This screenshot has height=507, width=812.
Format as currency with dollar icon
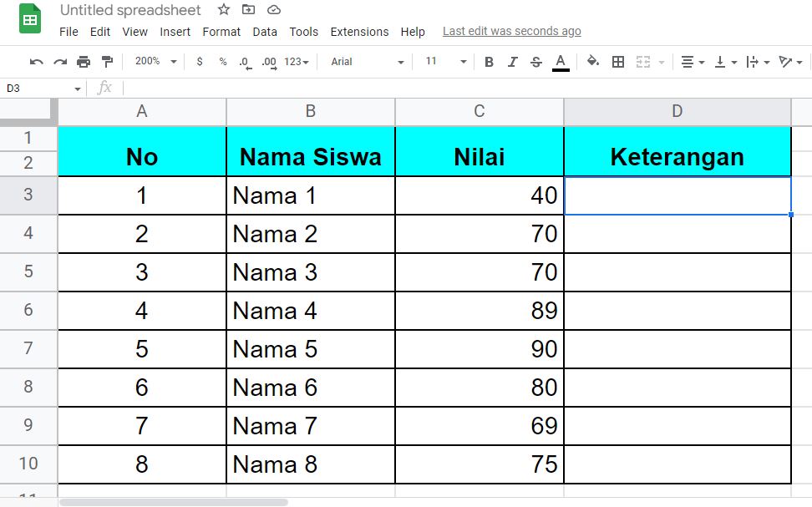(x=200, y=62)
